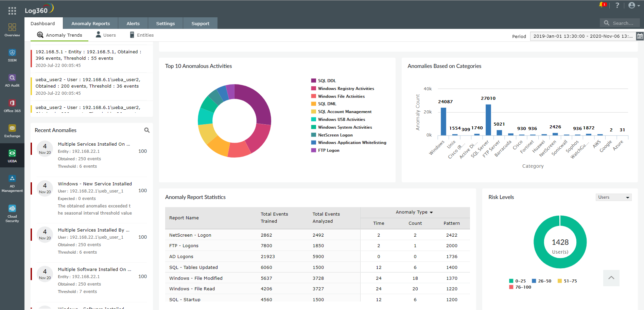Click the notifications bell icon

[x=602, y=5]
